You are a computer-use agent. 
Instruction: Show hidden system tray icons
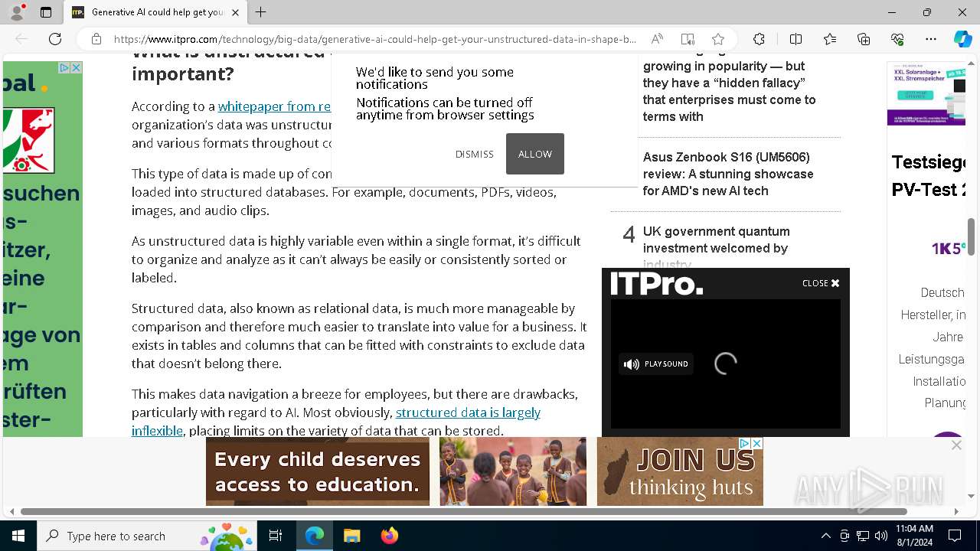(x=825, y=536)
